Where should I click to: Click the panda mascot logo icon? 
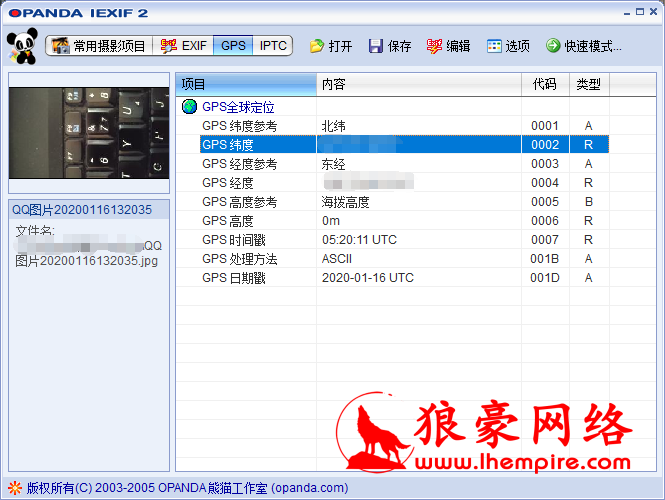pyautogui.click(x=22, y=46)
